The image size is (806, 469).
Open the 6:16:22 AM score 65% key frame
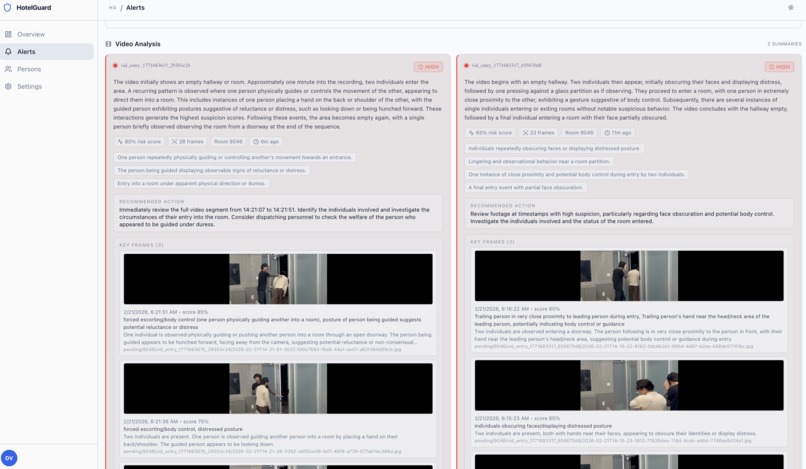[x=629, y=276]
